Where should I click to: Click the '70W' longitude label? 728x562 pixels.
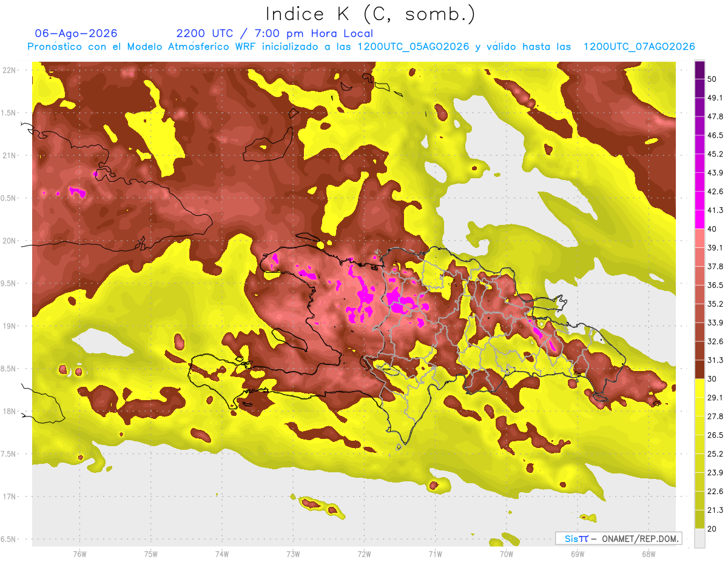click(506, 554)
